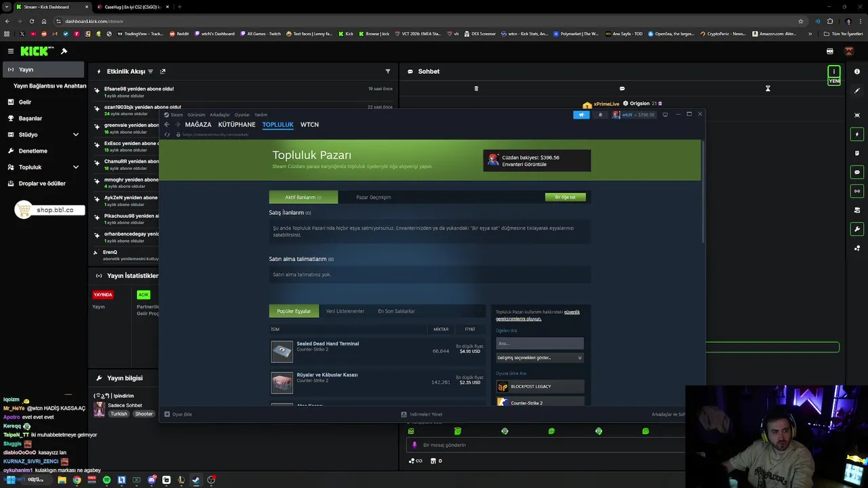
Task: Filter by BLOCKPOST LEGACY game
Action: point(540,386)
